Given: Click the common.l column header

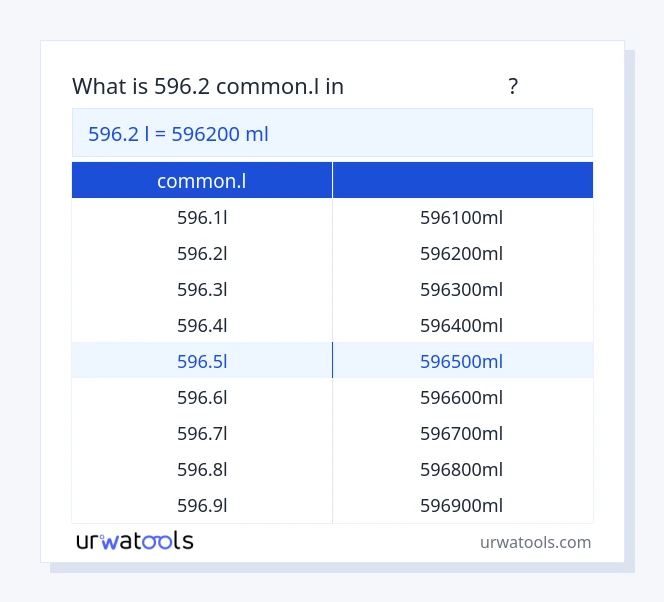Looking at the screenshot, I should (x=202, y=181).
